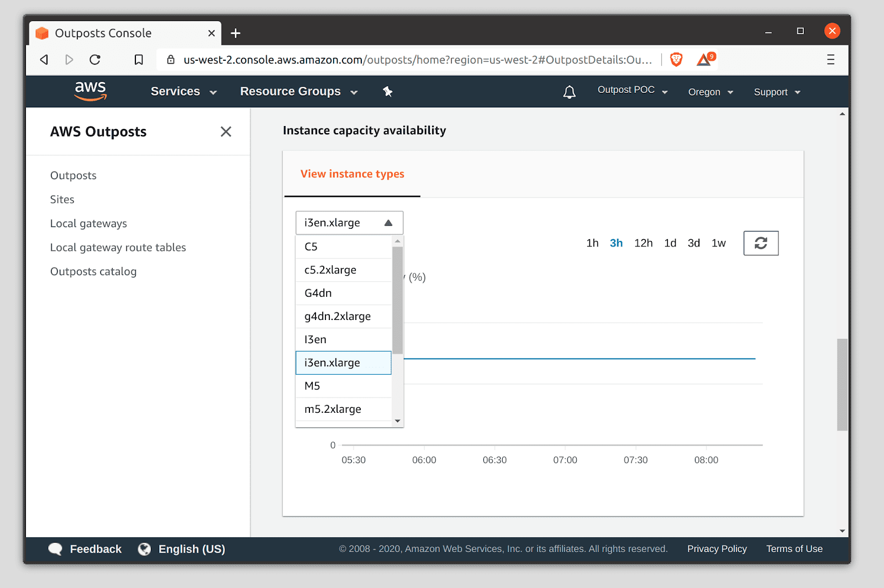Open the Support menu

777,92
